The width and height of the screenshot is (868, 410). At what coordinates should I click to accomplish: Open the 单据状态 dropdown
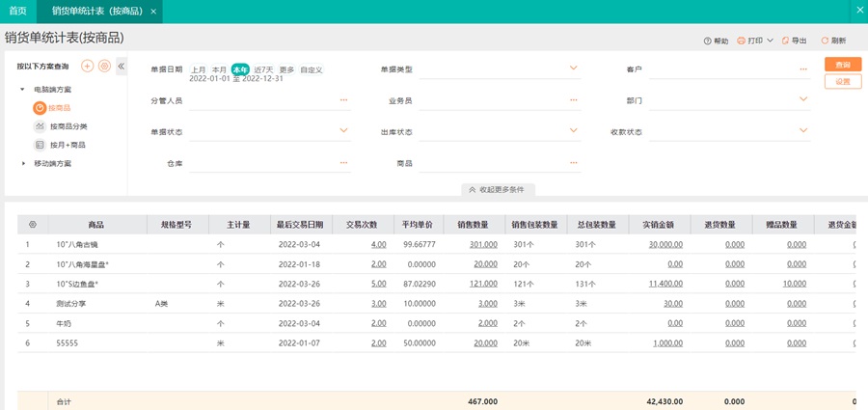coord(343,130)
